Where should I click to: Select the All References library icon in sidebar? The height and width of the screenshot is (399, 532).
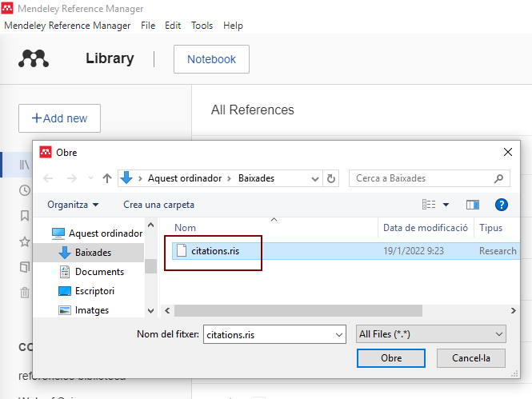[25, 165]
